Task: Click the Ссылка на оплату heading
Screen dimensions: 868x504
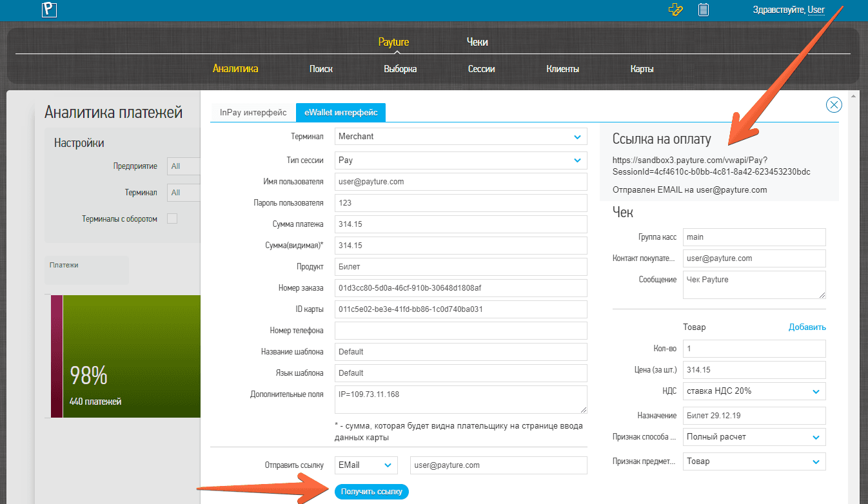Action: (662, 139)
